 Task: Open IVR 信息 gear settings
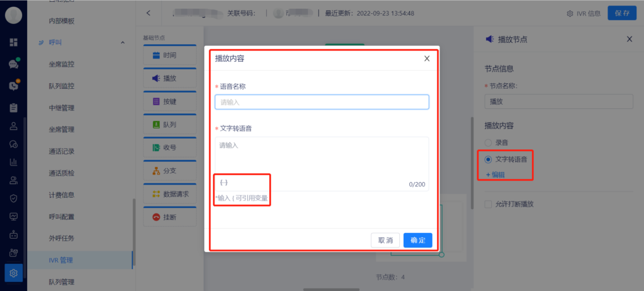pos(583,13)
